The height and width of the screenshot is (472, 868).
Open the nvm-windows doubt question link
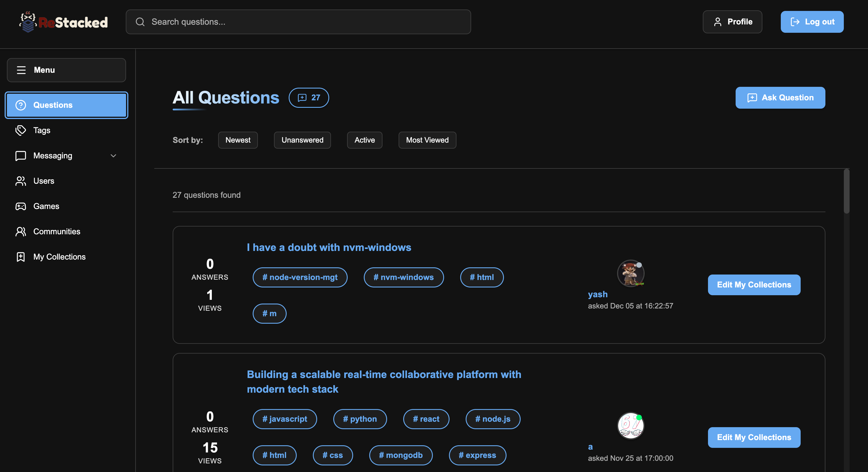329,247
